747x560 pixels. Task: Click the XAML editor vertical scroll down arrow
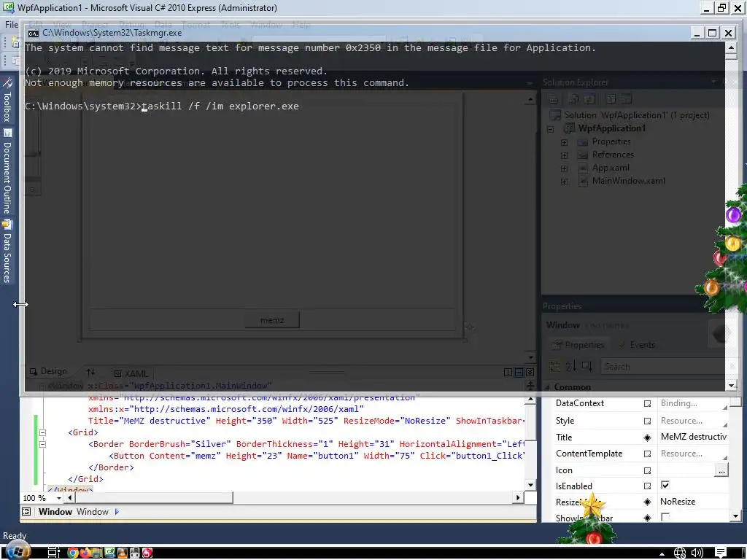(531, 485)
